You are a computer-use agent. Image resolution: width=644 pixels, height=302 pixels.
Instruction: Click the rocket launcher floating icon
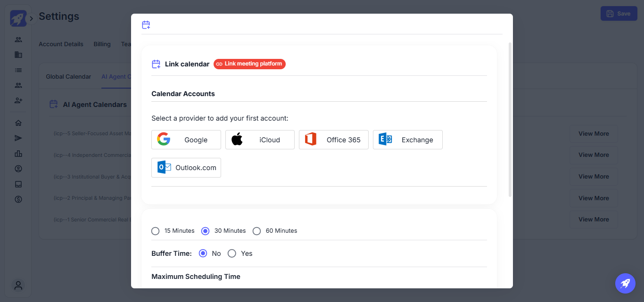pos(625,283)
